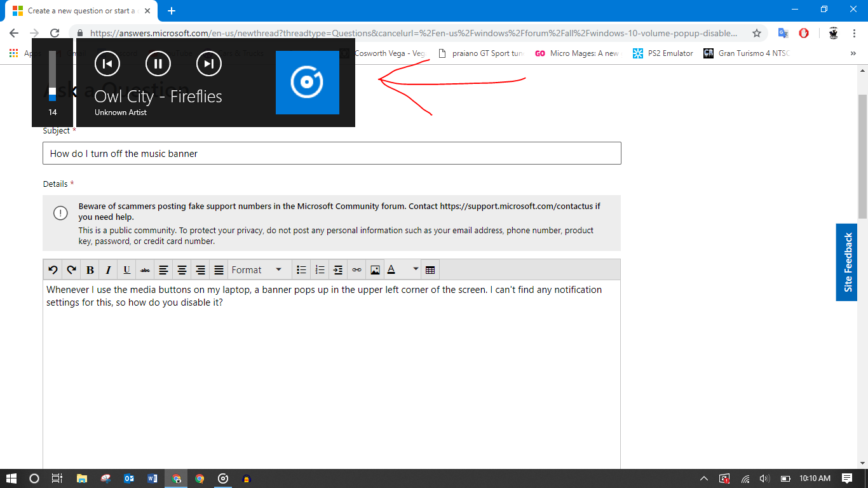Image resolution: width=868 pixels, height=488 pixels.
Task: Open Wi-Fi network settings in tray
Action: pos(745,478)
